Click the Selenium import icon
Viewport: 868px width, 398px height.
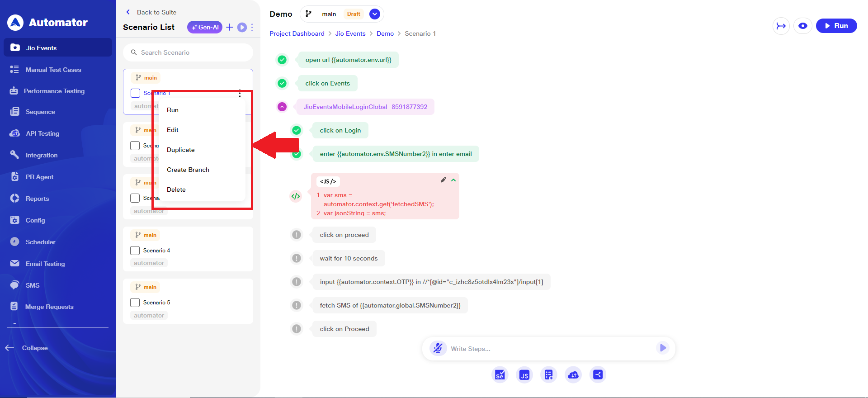pyautogui.click(x=500, y=374)
